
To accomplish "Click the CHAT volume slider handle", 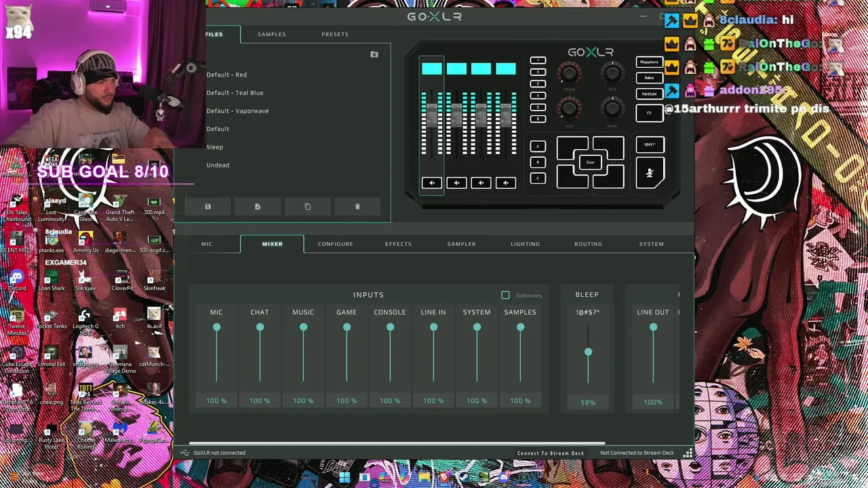I will 260,327.
